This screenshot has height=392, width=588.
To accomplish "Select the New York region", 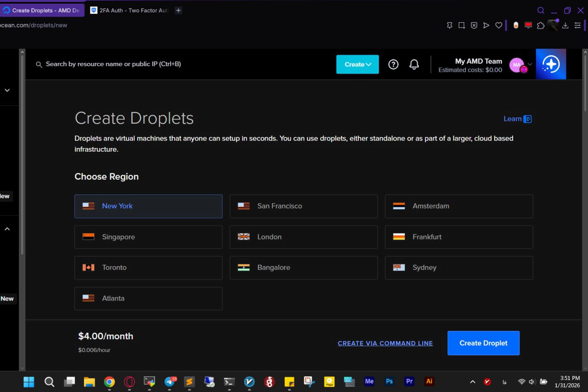I will point(148,206).
